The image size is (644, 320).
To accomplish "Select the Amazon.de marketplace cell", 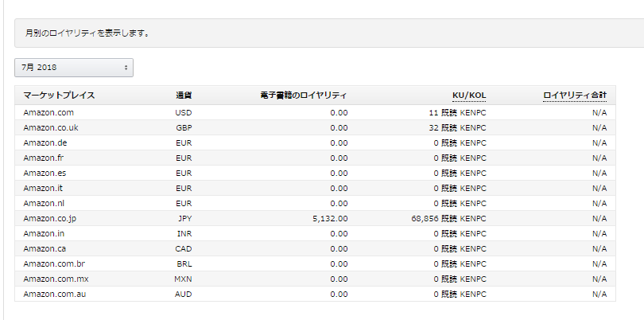I will pos(45,143).
